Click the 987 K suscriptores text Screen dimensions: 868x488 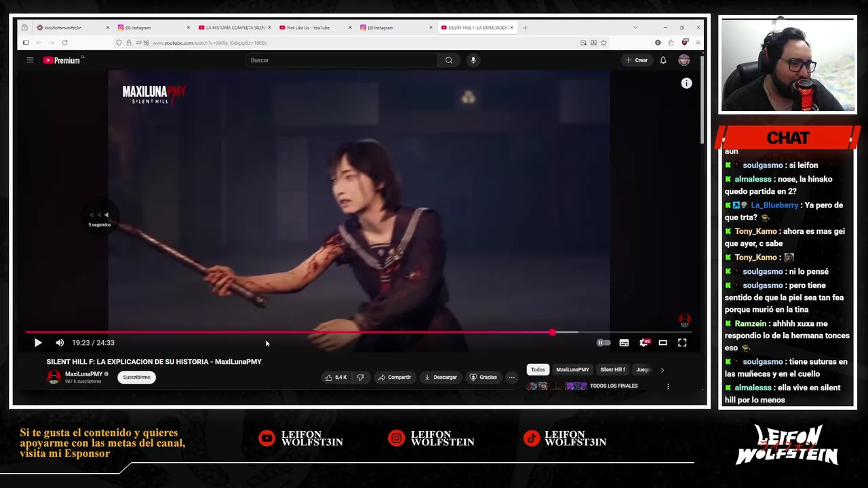pyautogui.click(x=83, y=382)
